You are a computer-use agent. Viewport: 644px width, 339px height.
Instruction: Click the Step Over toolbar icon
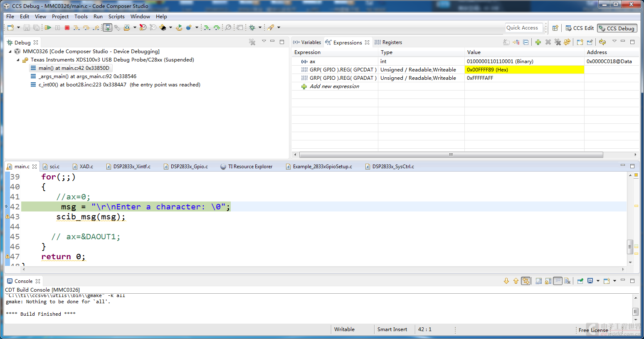86,28
